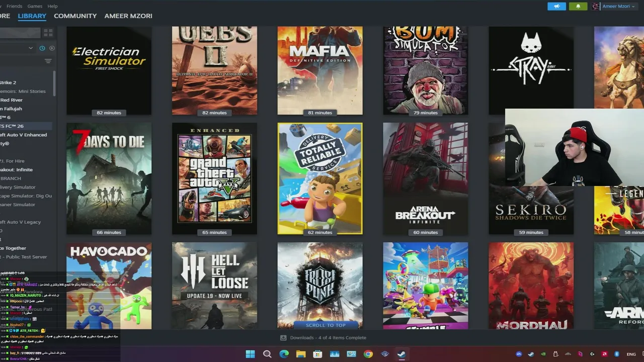Viewport: 644px width, 362px height.
Task: Open the red AMD software tray icon
Action: coord(605,354)
